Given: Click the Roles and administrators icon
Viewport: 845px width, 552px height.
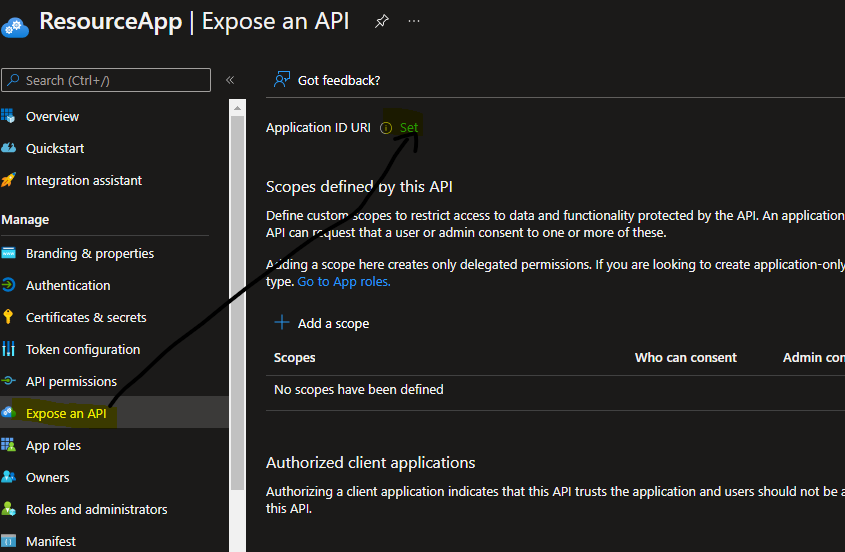Looking at the screenshot, I should click(8, 508).
